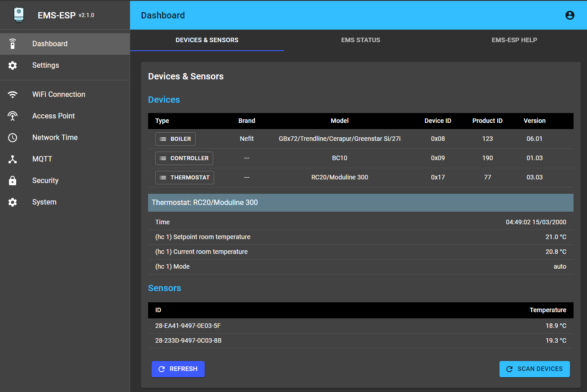Select the Devices & Sensors tab
The height and width of the screenshot is (392, 587).
207,40
